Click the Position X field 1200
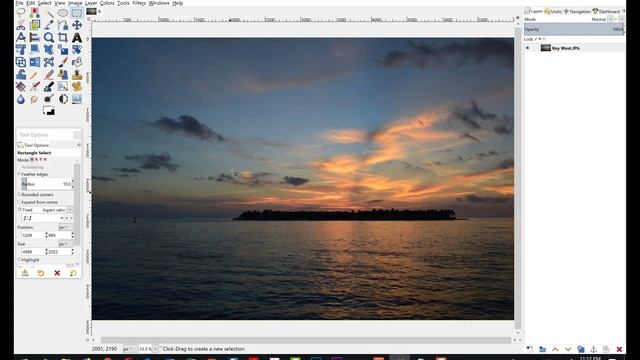 [x=32, y=236]
